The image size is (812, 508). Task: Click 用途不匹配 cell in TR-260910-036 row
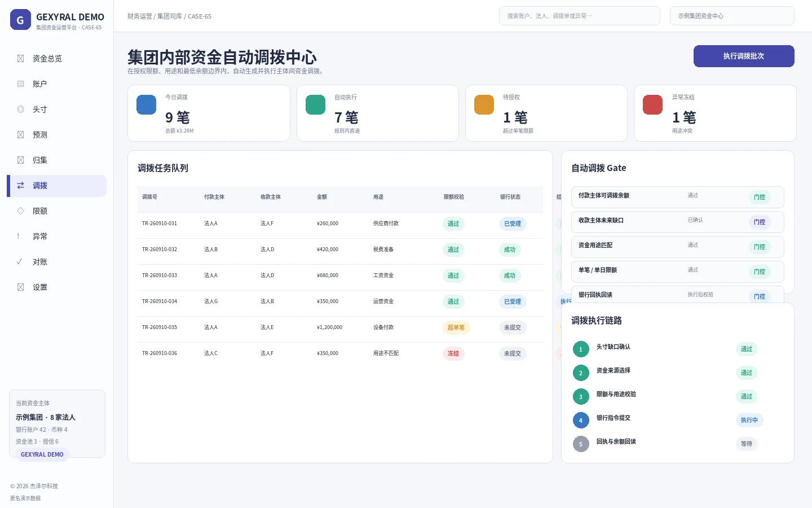point(386,353)
